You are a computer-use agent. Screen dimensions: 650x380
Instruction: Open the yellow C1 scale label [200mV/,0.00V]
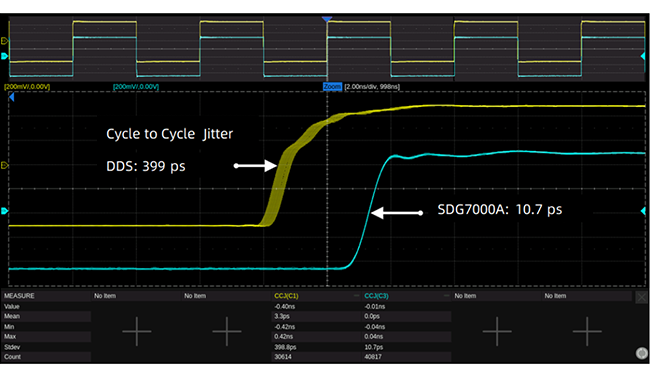27,87
